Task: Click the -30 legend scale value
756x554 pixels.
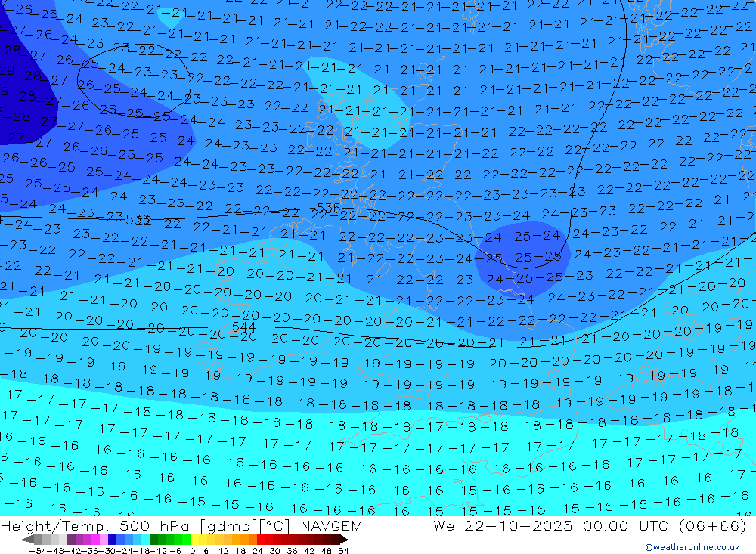Action: (108, 551)
